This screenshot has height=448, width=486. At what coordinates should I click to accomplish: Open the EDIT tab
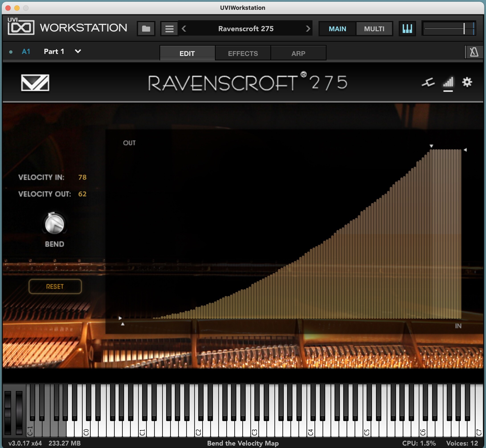[187, 53]
